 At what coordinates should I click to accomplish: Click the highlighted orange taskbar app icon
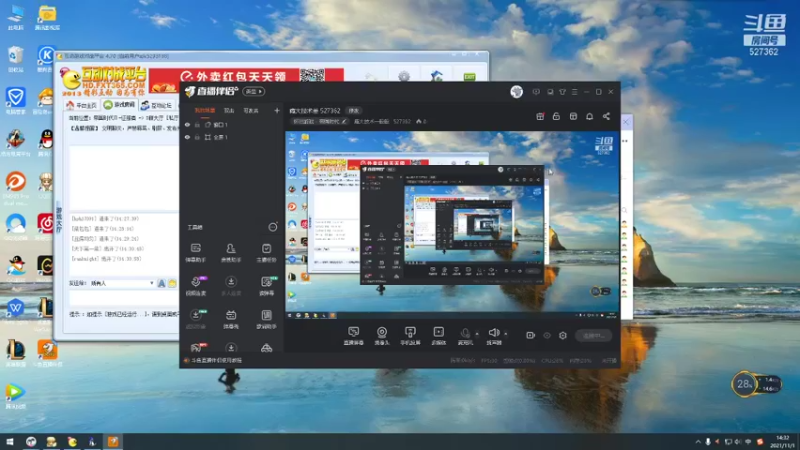point(113,441)
